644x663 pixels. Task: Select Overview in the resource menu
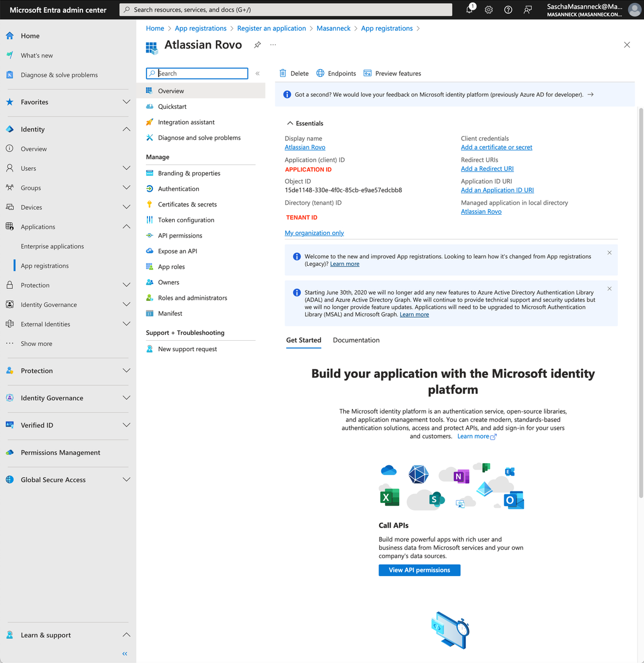200,91
